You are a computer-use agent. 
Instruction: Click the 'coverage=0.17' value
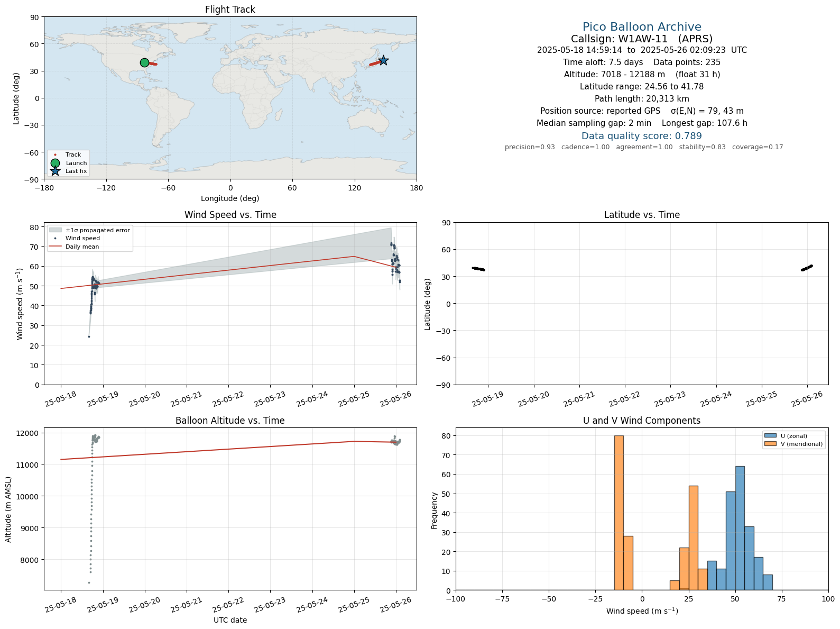click(758, 147)
